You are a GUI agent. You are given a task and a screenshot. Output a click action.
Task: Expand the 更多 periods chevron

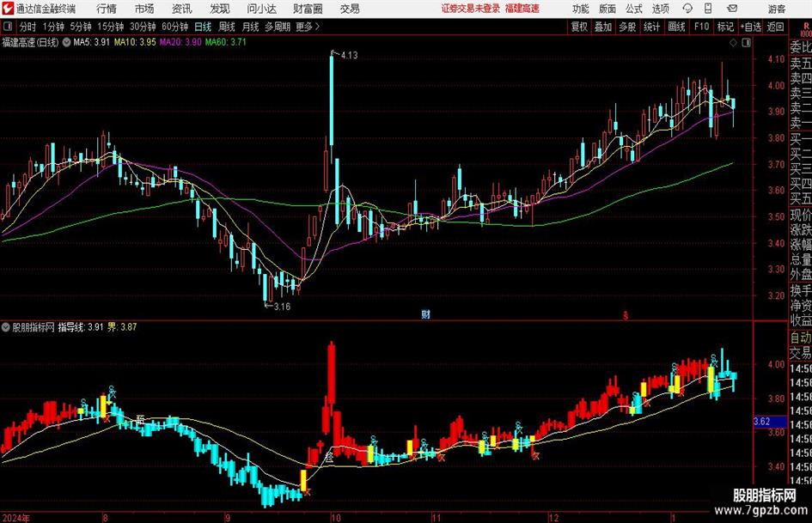tap(317, 27)
